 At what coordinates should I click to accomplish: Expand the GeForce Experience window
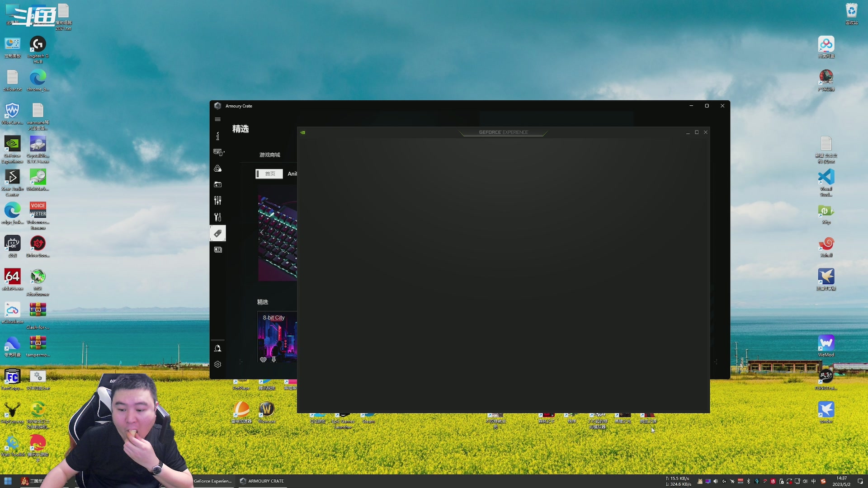click(x=696, y=131)
